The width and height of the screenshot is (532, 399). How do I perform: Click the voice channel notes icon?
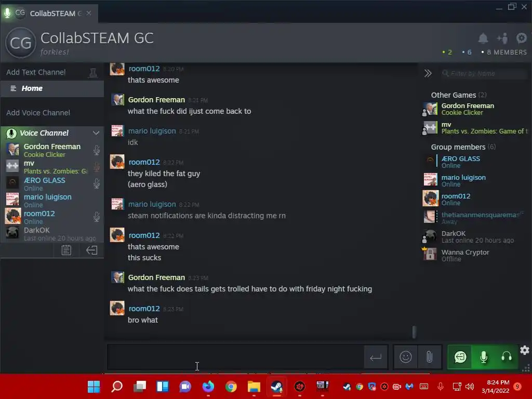tap(66, 250)
